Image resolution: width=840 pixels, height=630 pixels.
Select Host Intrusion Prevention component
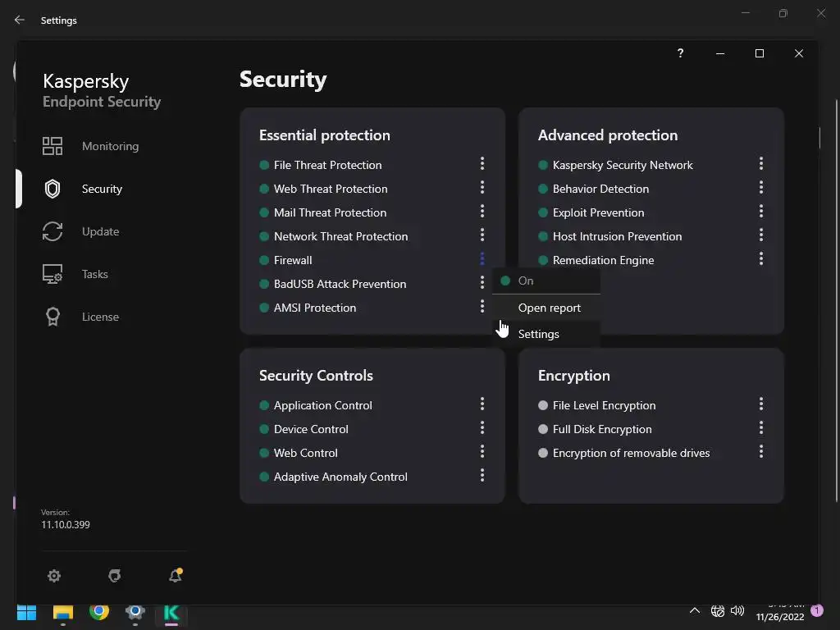pyautogui.click(x=617, y=236)
